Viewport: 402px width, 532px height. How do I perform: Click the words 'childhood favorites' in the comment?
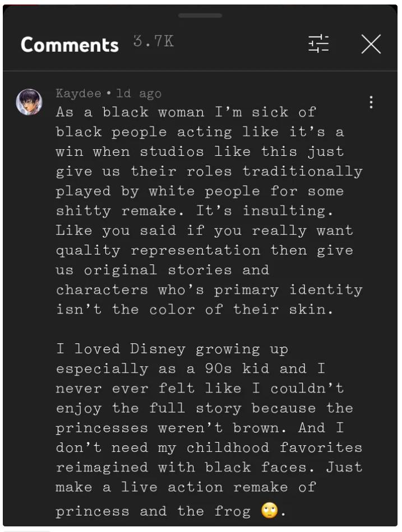click(x=274, y=447)
